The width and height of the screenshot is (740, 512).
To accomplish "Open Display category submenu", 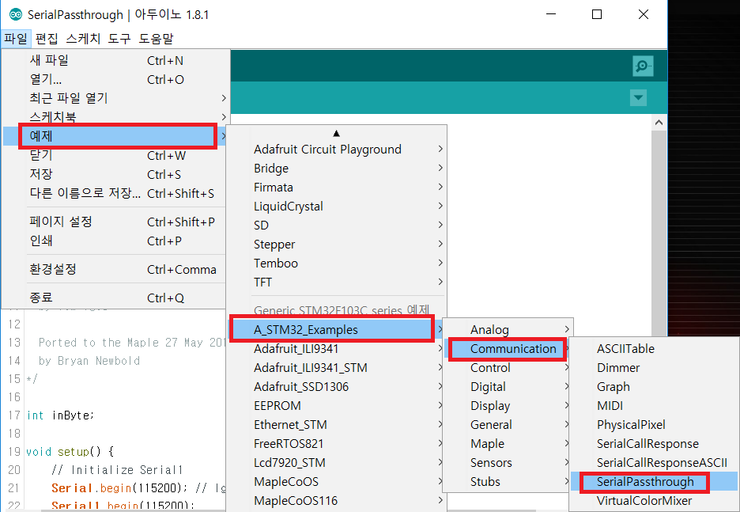I will coord(508,405).
